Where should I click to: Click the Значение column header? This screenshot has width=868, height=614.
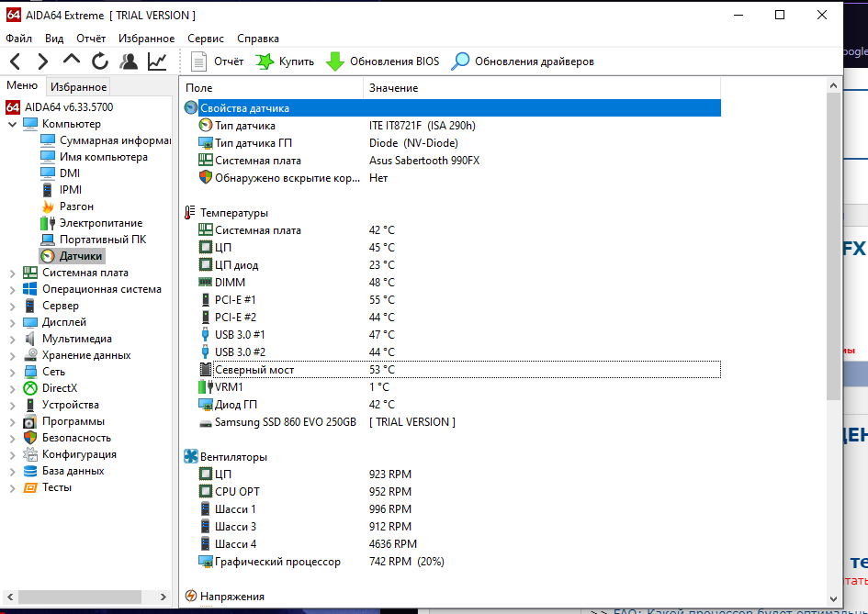tap(542, 88)
